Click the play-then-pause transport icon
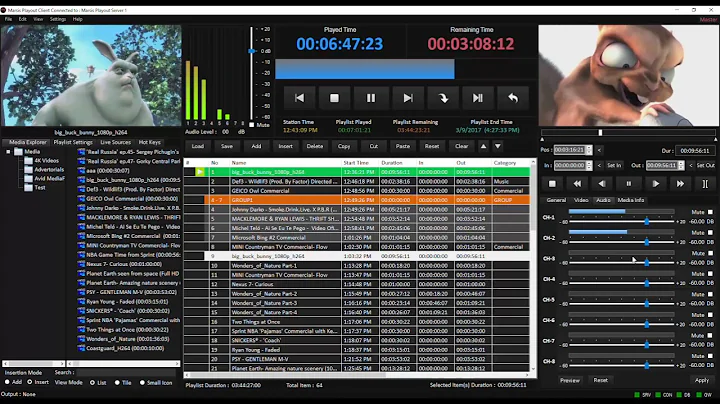The height and width of the screenshot is (404, 720). click(x=478, y=98)
